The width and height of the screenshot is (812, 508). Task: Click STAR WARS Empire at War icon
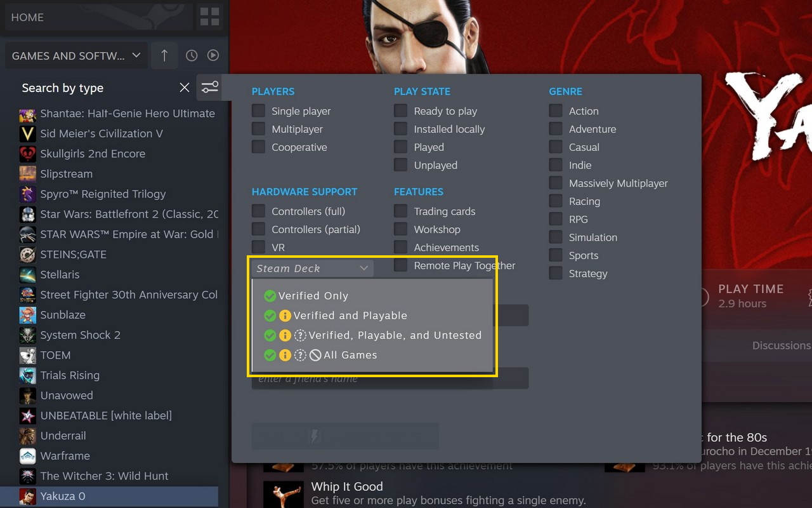click(x=27, y=234)
